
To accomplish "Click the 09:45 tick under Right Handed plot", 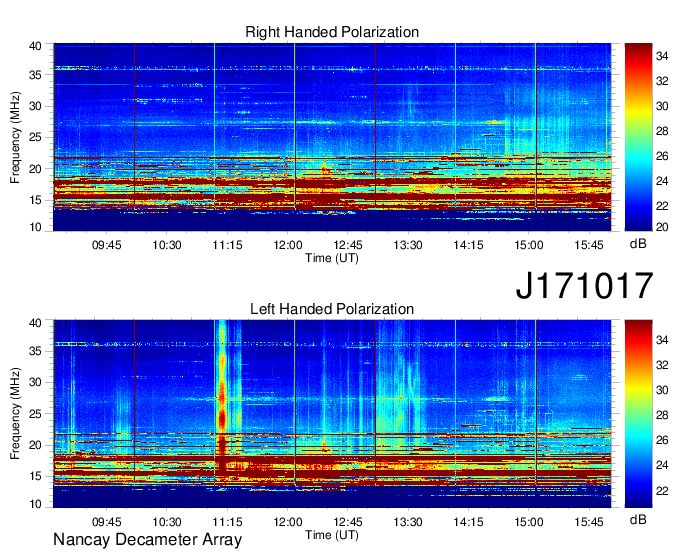I will [107, 245].
